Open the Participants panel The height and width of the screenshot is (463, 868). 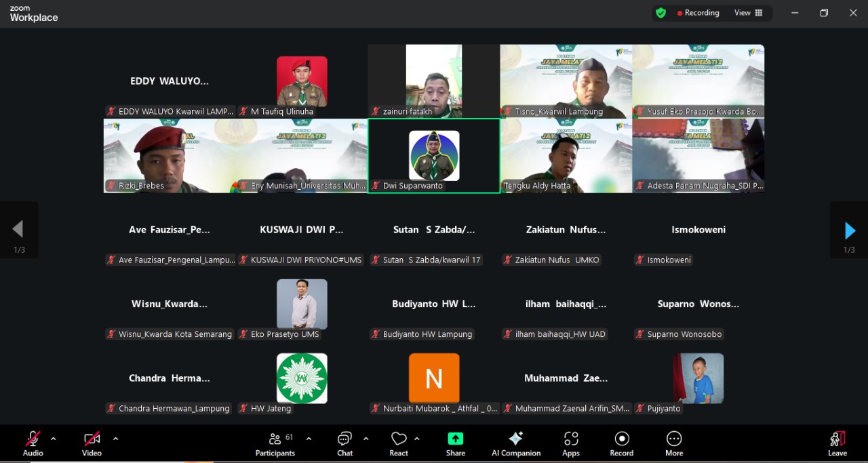click(x=275, y=443)
